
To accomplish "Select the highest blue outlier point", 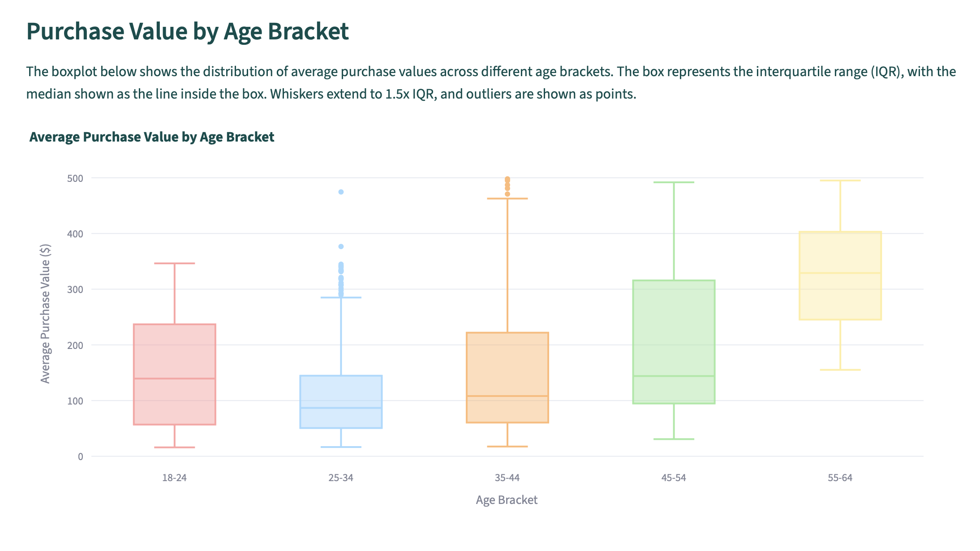I will 341,192.
